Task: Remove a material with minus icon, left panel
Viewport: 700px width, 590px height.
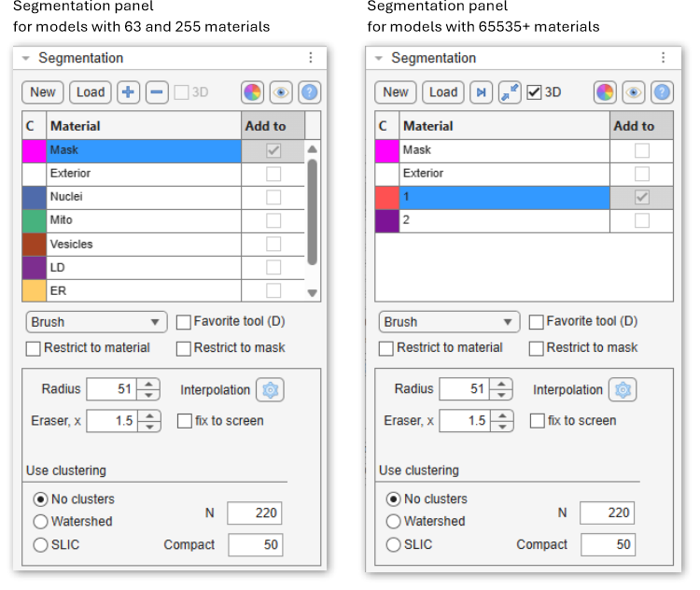Action: pos(157,92)
